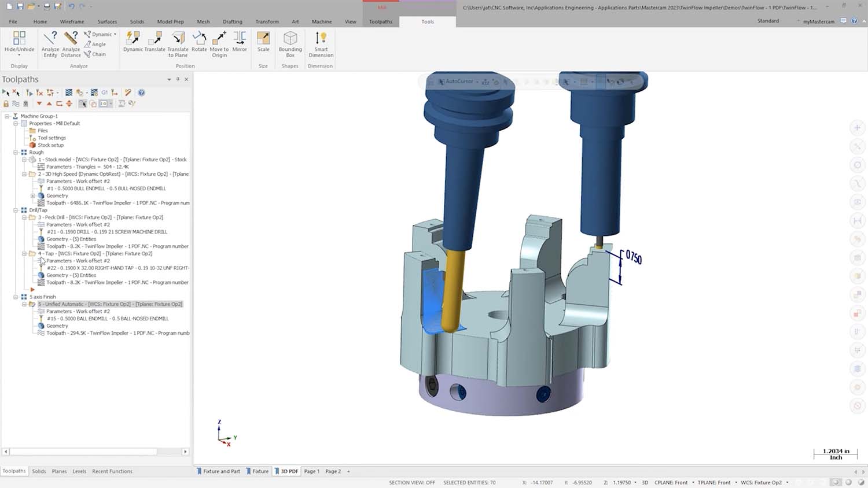The height and width of the screenshot is (488, 868).
Task: Open the Page 1 viewsheet
Action: (x=311, y=471)
